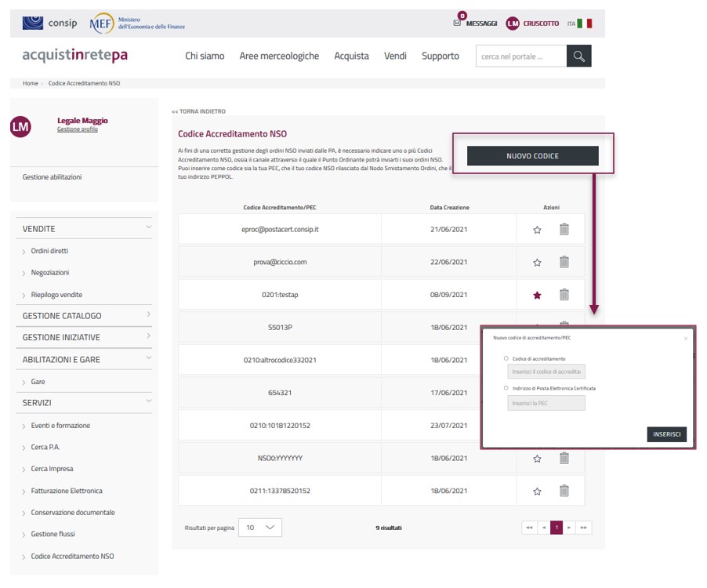The width and height of the screenshot is (707, 588).
Task: Click the trash icon for 0211:13378520152
Action: pos(564,491)
